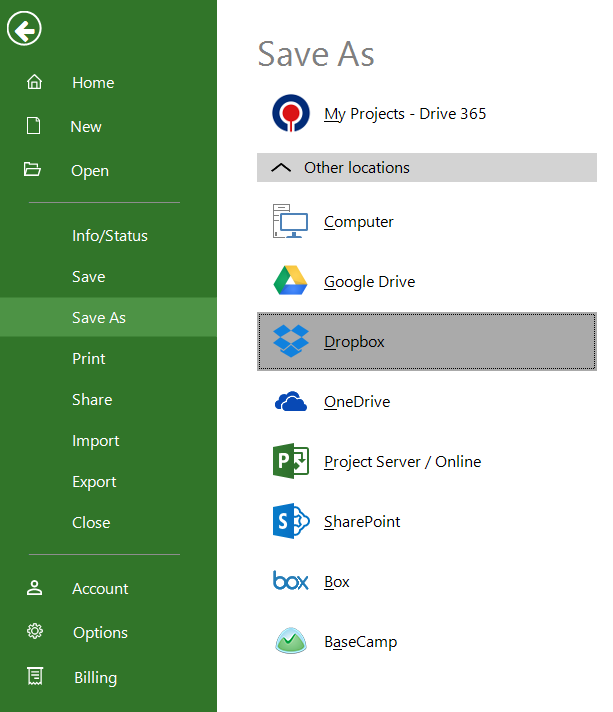
Task: Click the back arrow icon
Action: click(23, 30)
